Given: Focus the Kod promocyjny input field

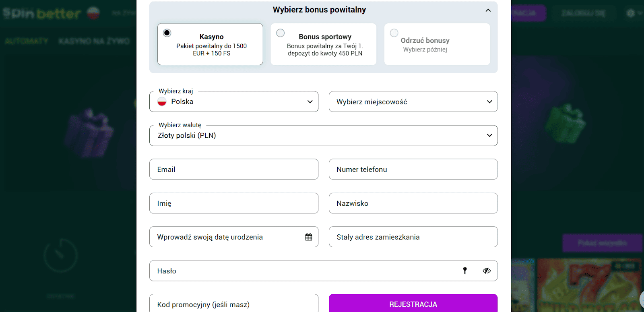Looking at the screenshot, I should click(x=233, y=304).
